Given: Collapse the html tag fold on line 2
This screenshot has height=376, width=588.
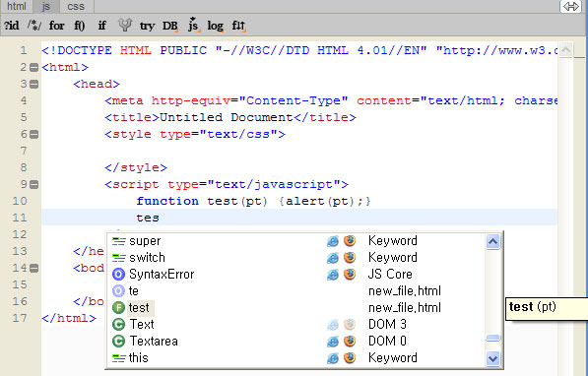Looking at the screenshot, I should (x=33, y=68).
